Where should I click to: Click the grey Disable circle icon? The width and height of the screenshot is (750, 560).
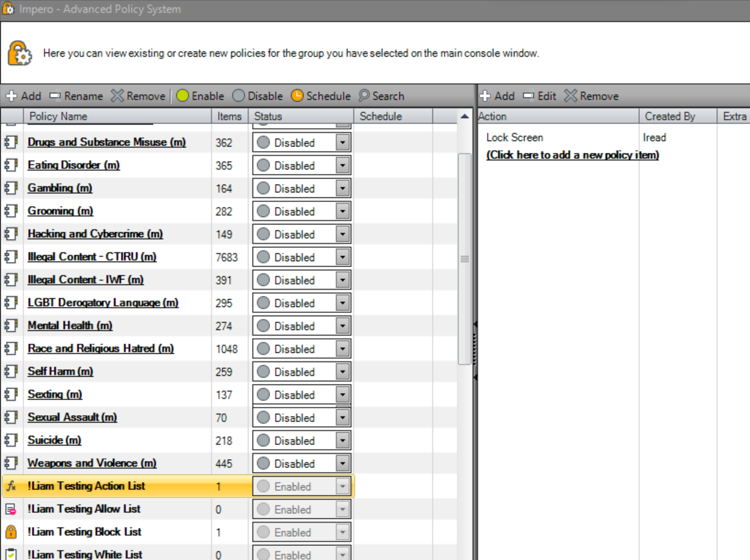[x=239, y=96]
